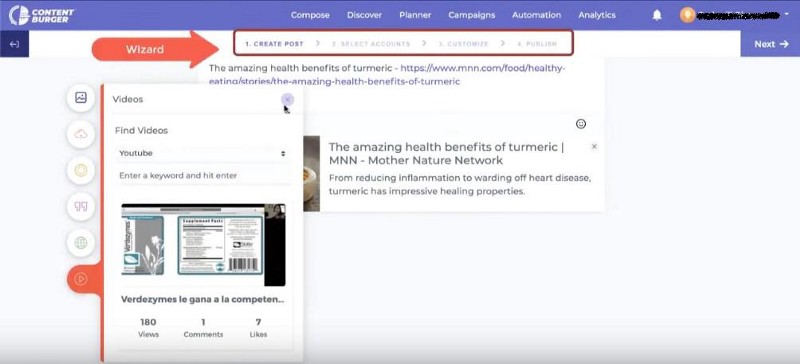The width and height of the screenshot is (800, 364).
Task: Open the image media sidebar icon
Action: click(x=81, y=98)
